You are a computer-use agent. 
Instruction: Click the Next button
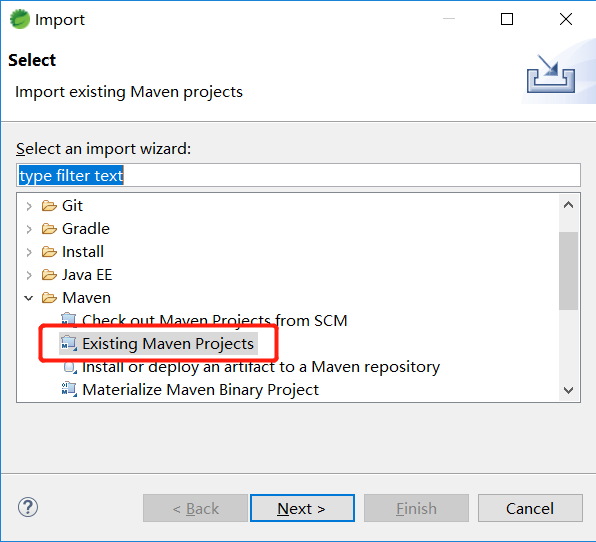pyautogui.click(x=302, y=508)
